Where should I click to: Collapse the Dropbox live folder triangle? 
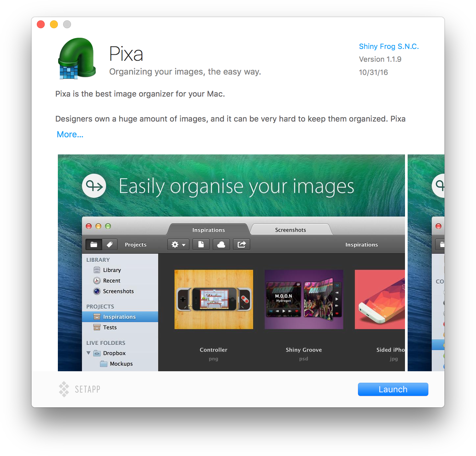pos(88,353)
